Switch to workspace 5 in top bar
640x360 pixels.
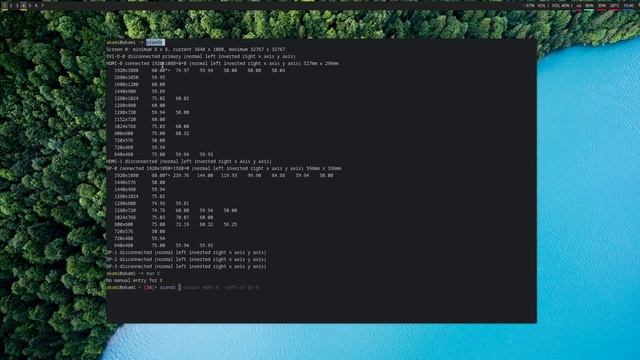(x=30, y=5)
